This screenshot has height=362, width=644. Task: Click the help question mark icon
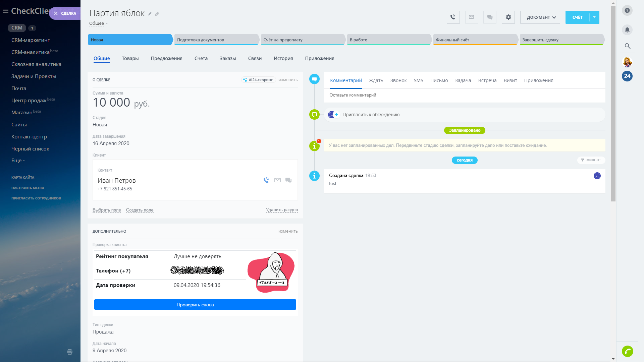click(x=627, y=10)
